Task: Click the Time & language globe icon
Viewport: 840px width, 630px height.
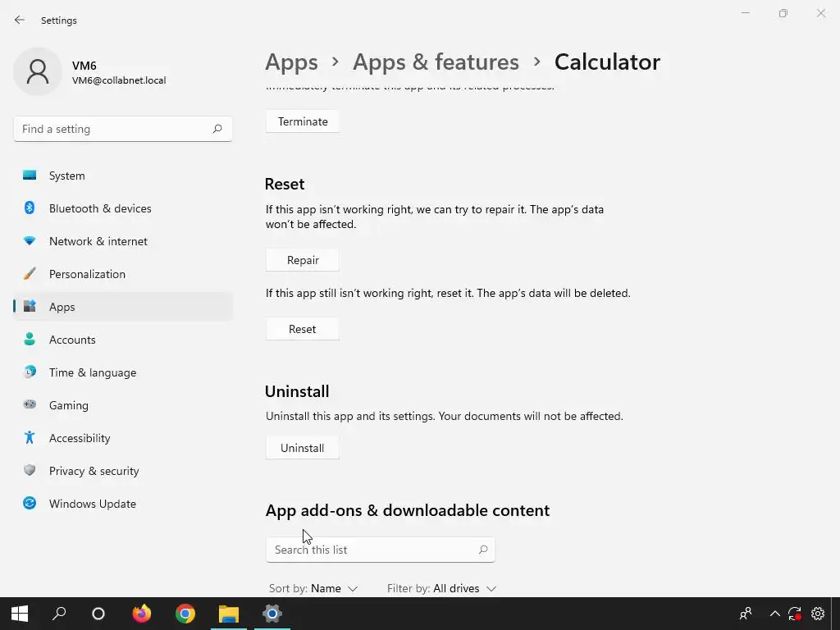Action: click(x=30, y=372)
